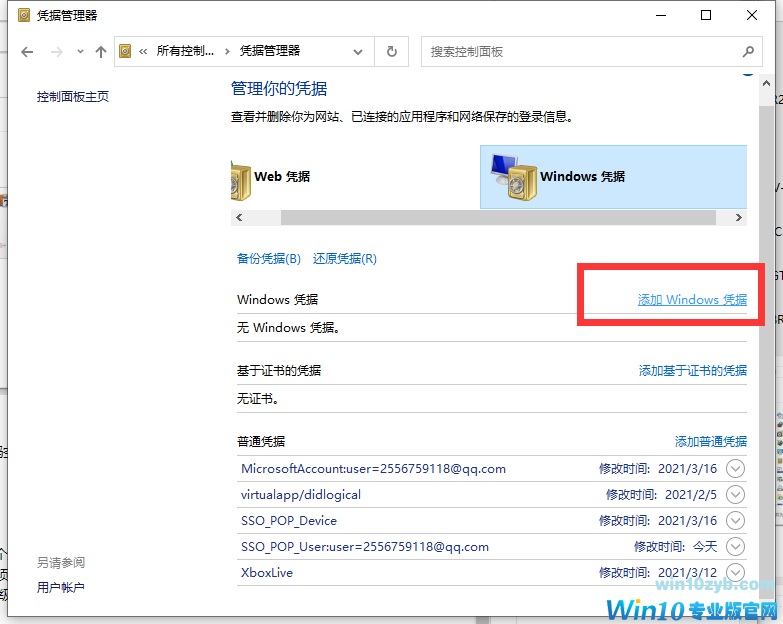The image size is (783, 624).
Task: Click 添加普通凭据 link
Action: (711, 441)
